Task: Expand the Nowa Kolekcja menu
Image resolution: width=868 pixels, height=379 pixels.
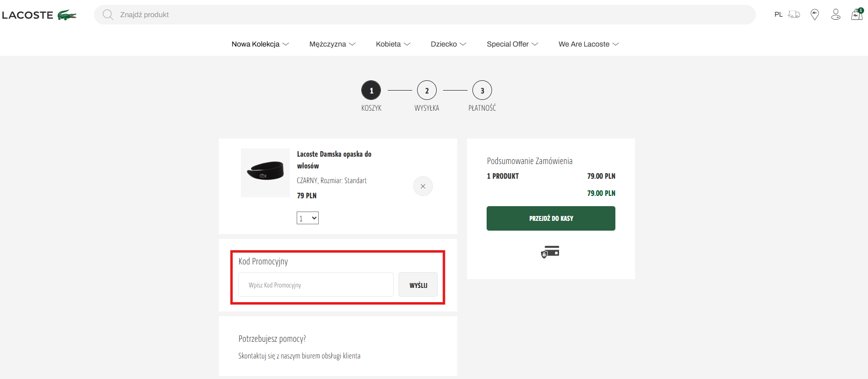Action: click(260, 44)
